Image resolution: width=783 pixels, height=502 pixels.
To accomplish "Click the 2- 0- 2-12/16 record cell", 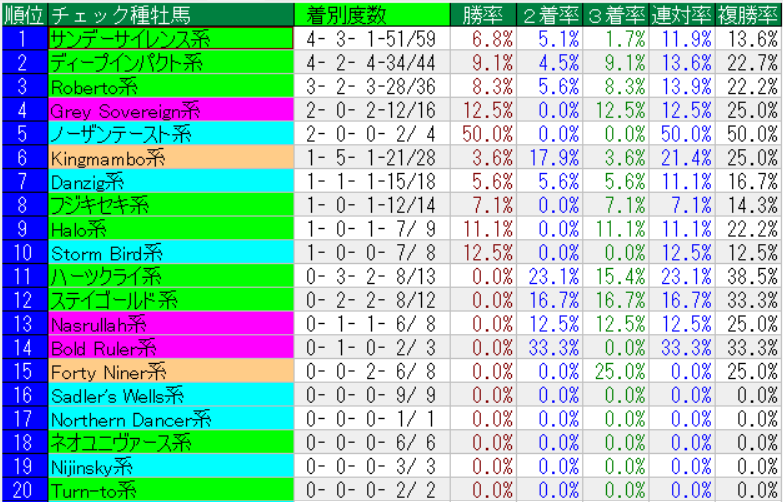I will [x=372, y=110].
